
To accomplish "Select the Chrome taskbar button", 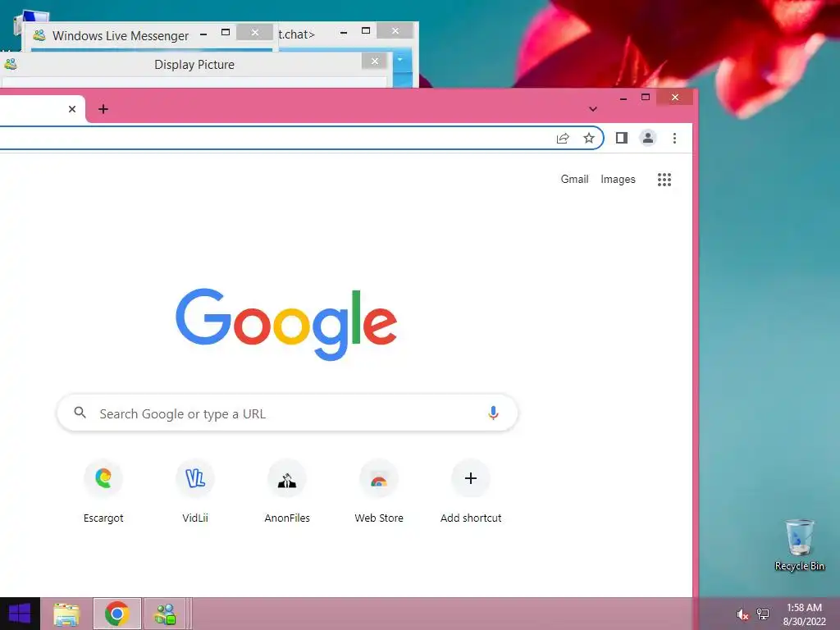I will [x=116, y=614].
